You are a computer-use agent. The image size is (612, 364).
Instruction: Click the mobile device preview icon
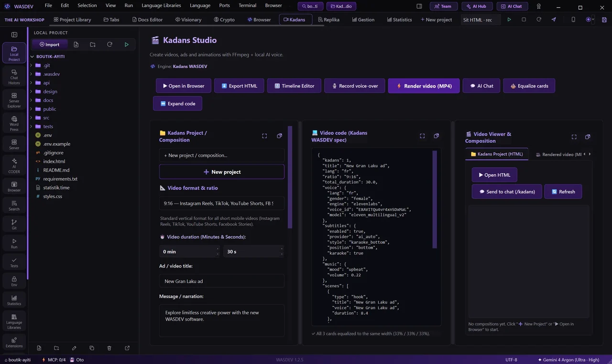tap(573, 20)
